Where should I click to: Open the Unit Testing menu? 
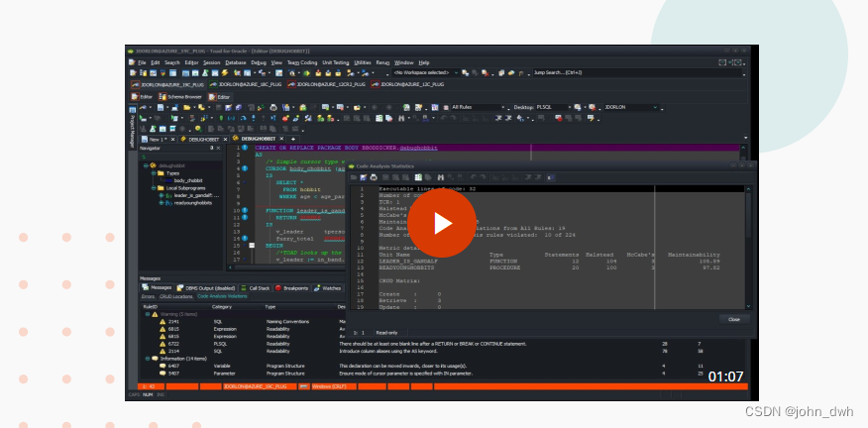[336, 62]
